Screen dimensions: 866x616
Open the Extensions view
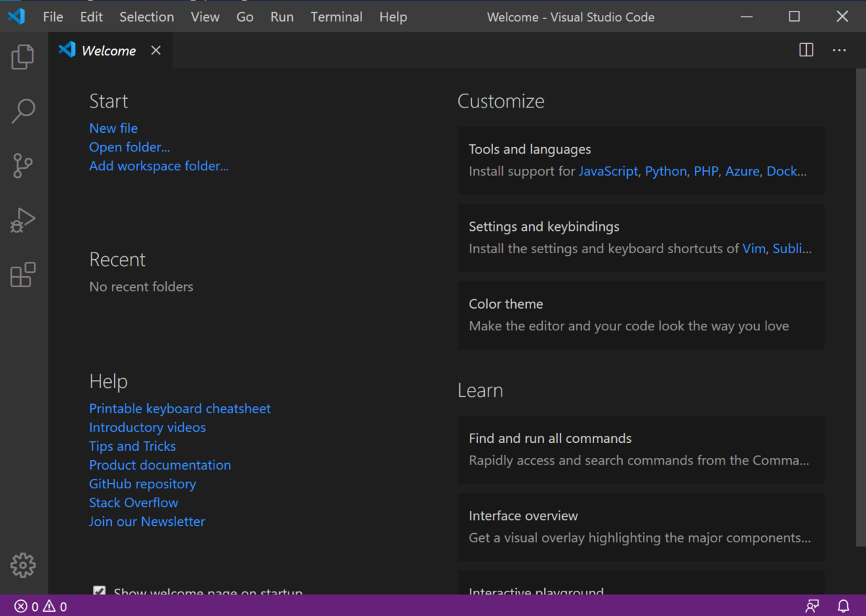point(23,275)
